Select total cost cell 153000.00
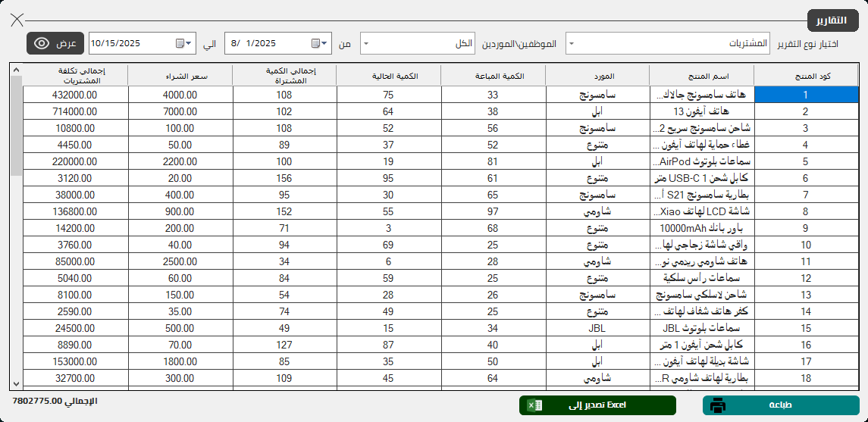The image size is (868, 422). tap(76, 361)
